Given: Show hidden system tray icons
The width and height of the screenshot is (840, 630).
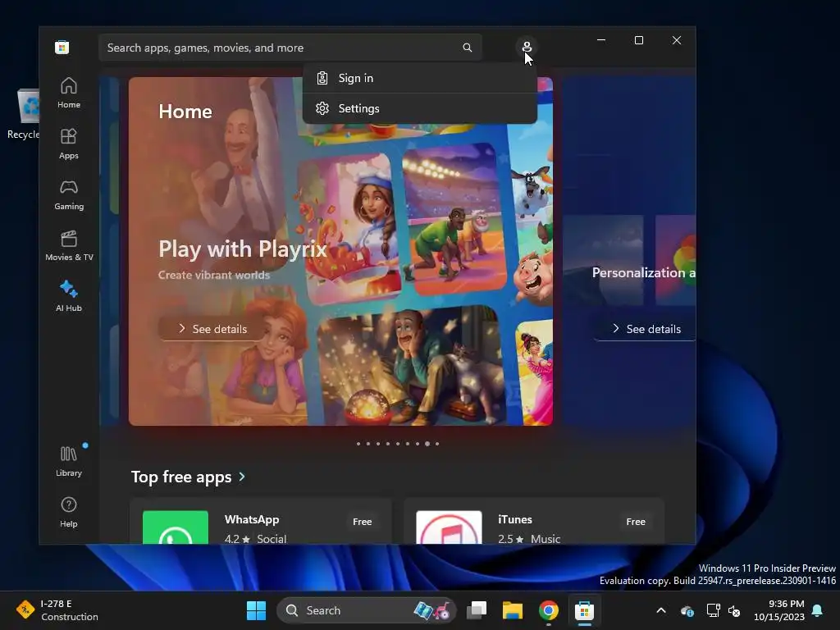Looking at the screenshot, I should (x=661, y=610).
